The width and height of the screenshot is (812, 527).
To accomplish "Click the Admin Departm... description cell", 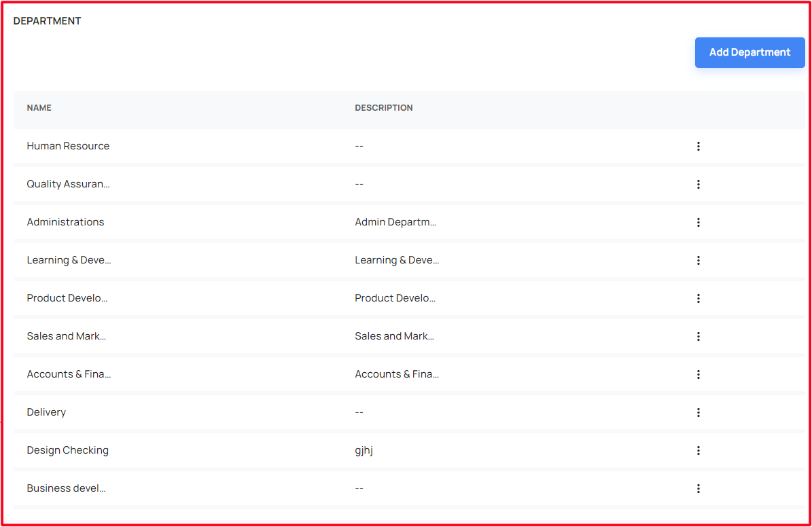I will [x=395, y=222].
